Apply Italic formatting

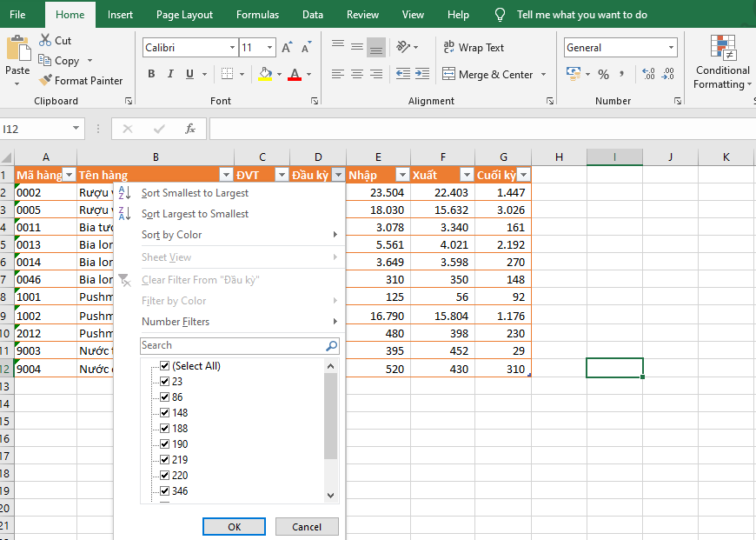tap(170, 75)
